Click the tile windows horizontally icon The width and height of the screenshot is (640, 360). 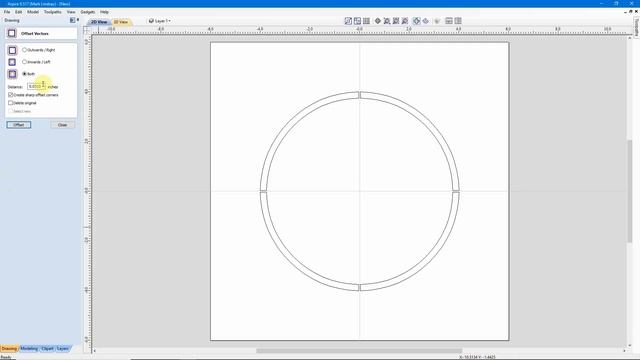449,21
